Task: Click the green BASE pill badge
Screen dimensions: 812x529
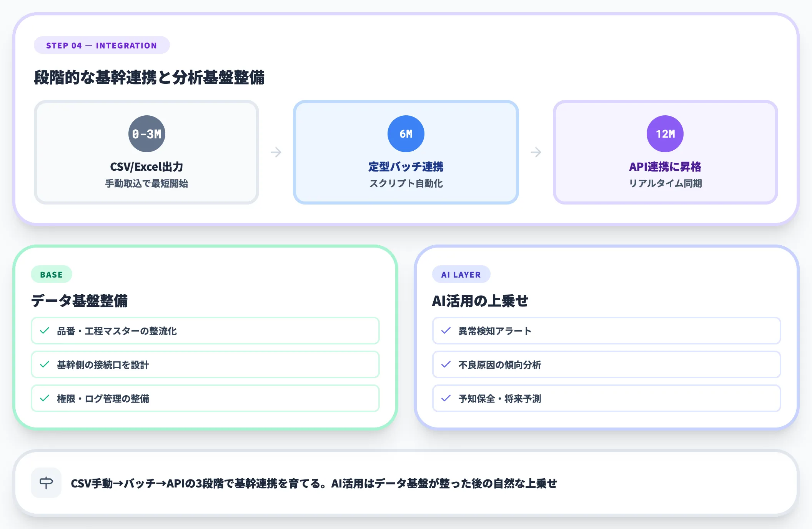Action: [x=52, y=274]
